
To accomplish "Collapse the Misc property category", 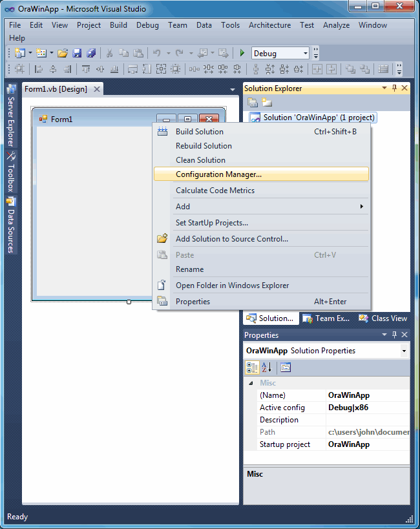I will pos(251,383).
